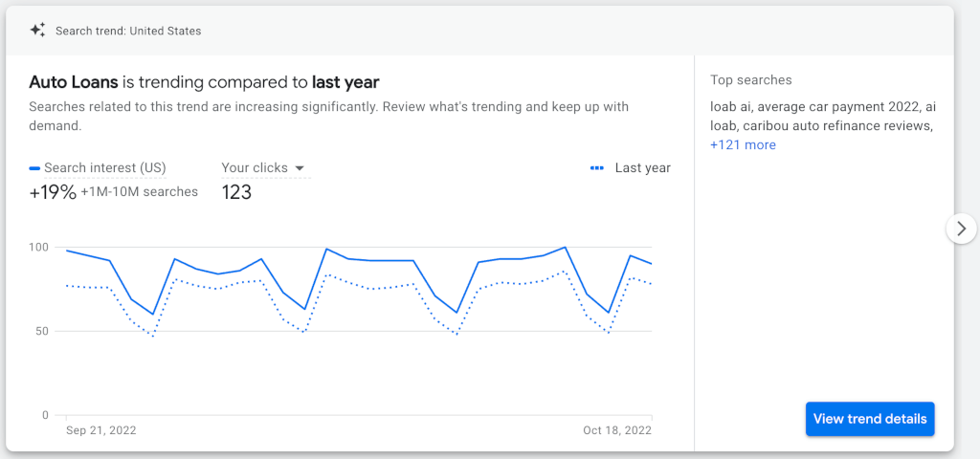The height and width of the screenshot is (459, 980).
Task: Click the arrow next to Your clicks
Action: [301, 168]
